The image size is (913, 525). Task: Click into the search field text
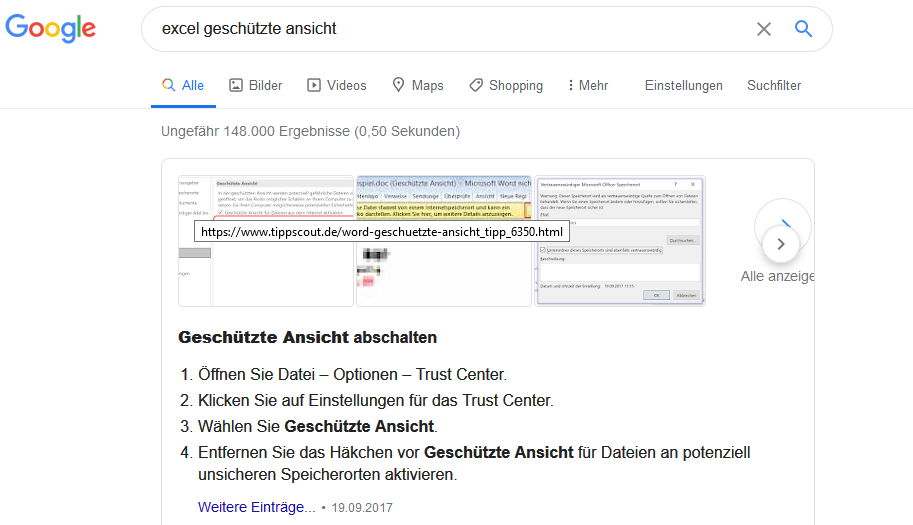click(249, 29)
